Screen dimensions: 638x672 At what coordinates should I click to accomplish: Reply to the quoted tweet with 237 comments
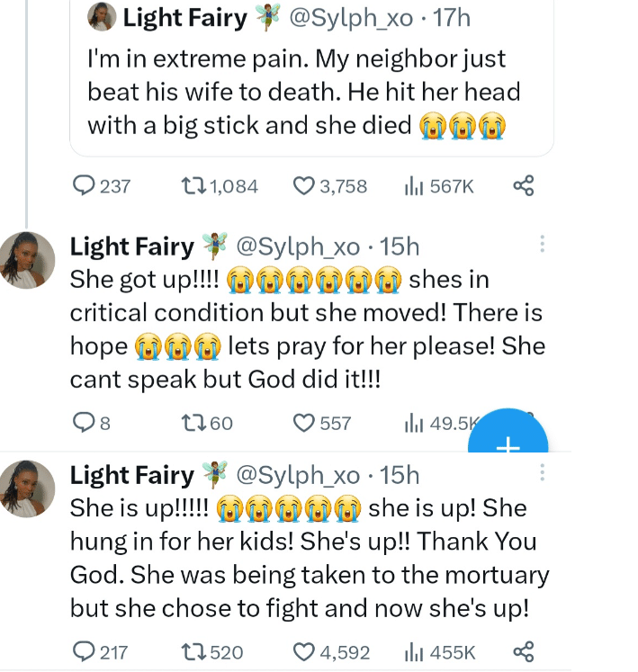(x=84, y=186)
